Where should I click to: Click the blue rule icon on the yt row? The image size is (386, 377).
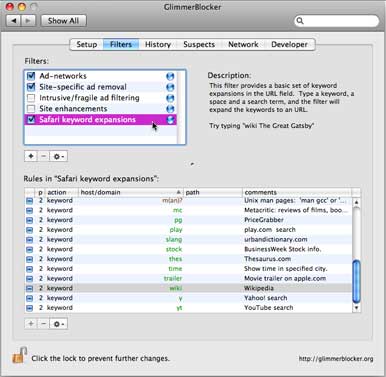point(29,308)
